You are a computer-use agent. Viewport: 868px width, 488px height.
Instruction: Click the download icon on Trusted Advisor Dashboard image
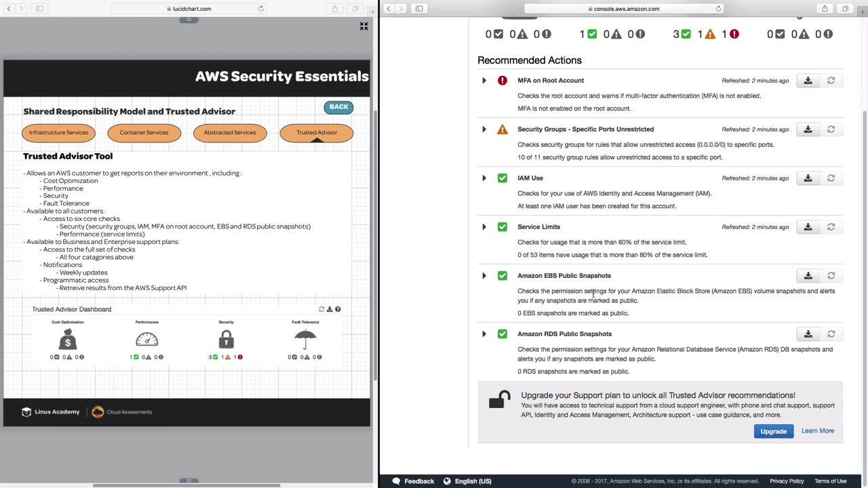330,309
